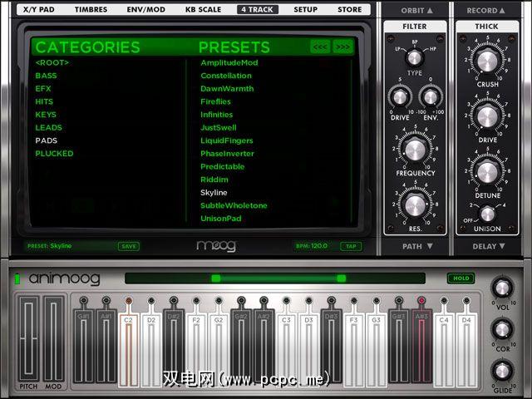Click the DETUNE knob
This screenshot has height=399, width=532.
487,172
